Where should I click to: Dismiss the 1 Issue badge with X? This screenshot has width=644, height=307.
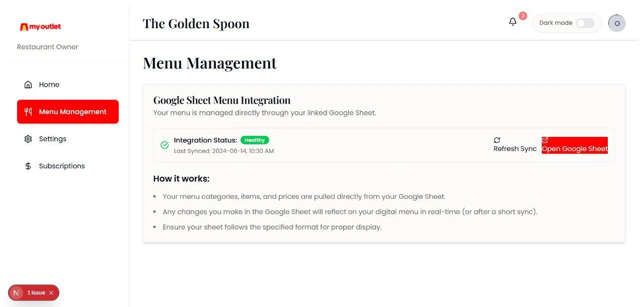click(51, 293)
